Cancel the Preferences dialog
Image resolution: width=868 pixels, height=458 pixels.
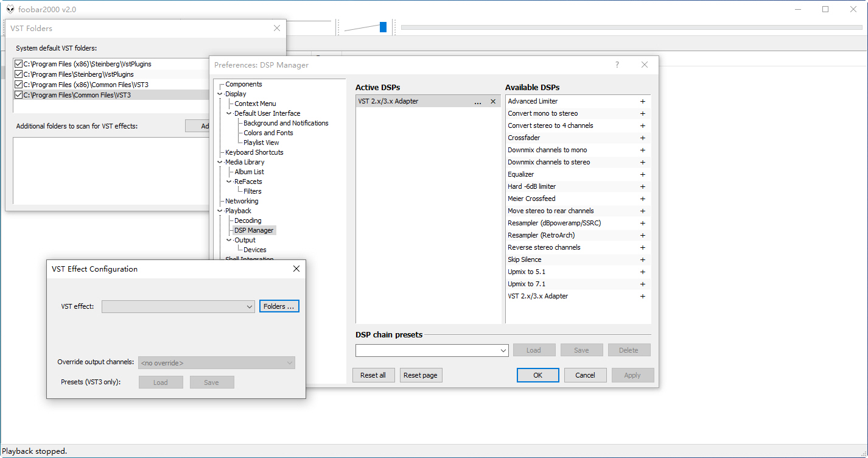585,375
